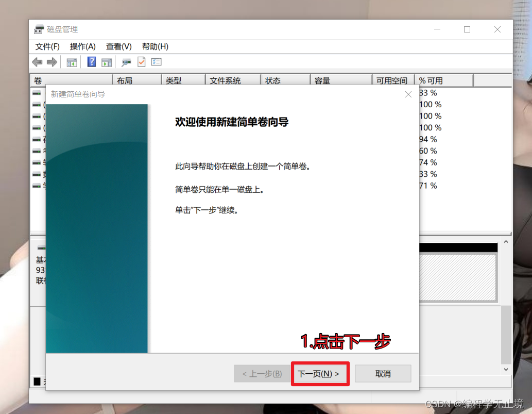Toggle the console tree pane icon
Viewport: 532px width, 414px height.
[x=72, y=62]
